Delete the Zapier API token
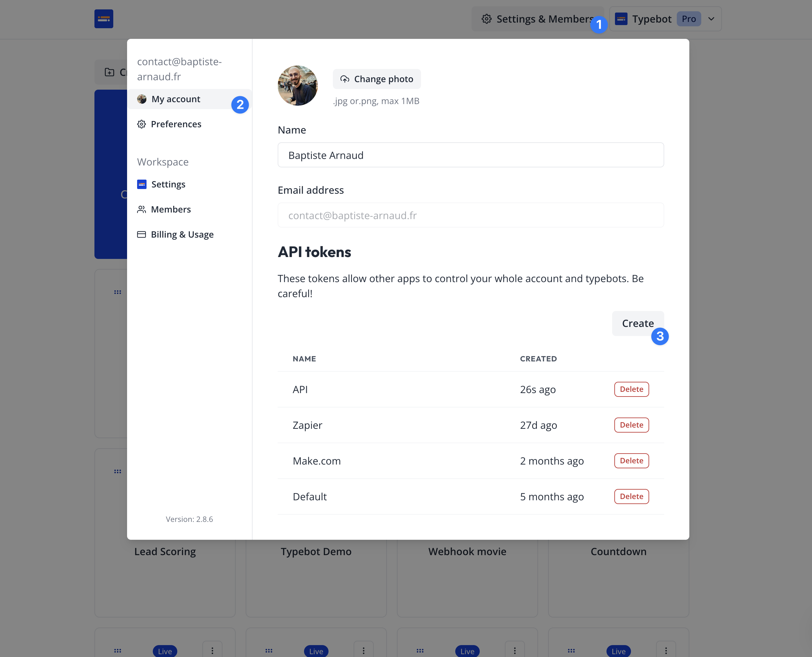 click(631, 424)
